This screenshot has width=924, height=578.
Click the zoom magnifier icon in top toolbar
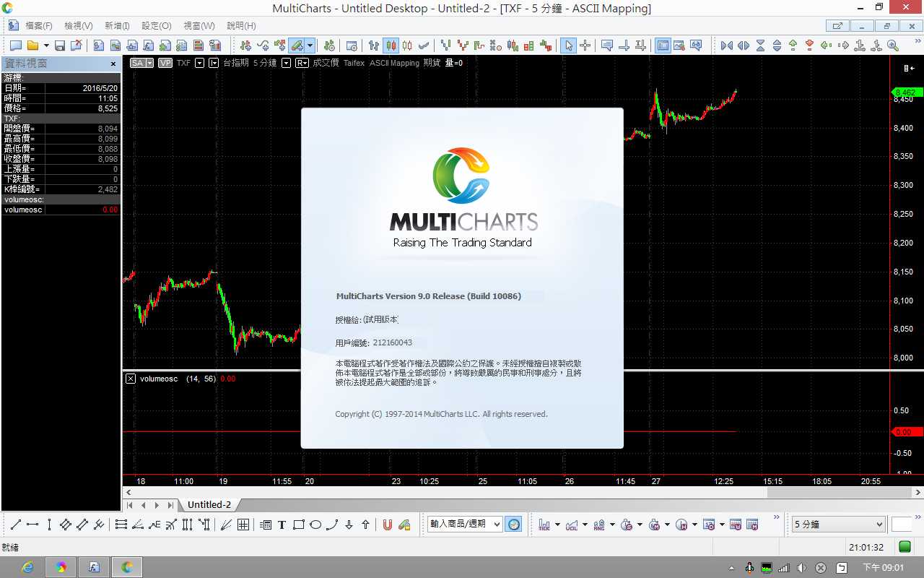(892, 46)
